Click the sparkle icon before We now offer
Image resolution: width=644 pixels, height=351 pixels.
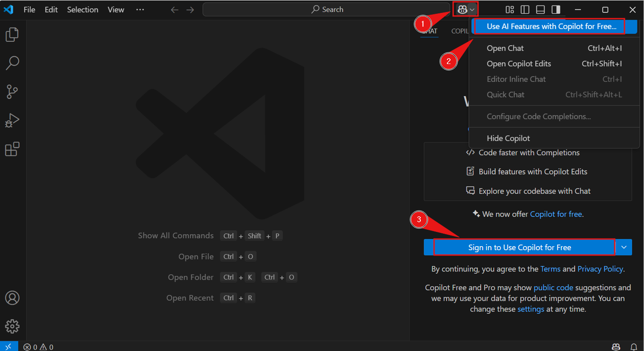tap(476, 214)
